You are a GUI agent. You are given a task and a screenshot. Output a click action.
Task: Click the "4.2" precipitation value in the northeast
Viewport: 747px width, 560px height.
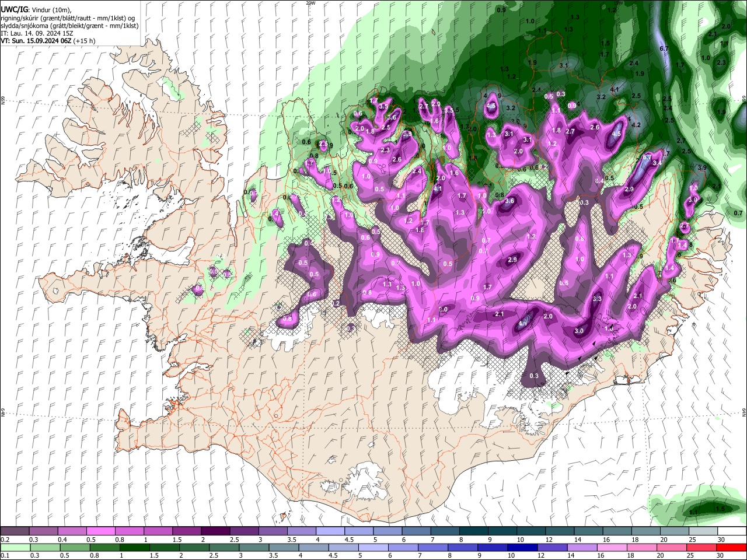[x=636, y=125]
